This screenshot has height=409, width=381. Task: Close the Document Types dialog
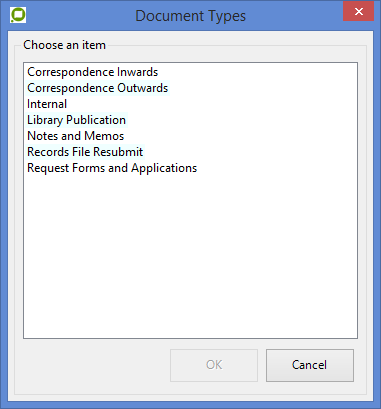358,12
